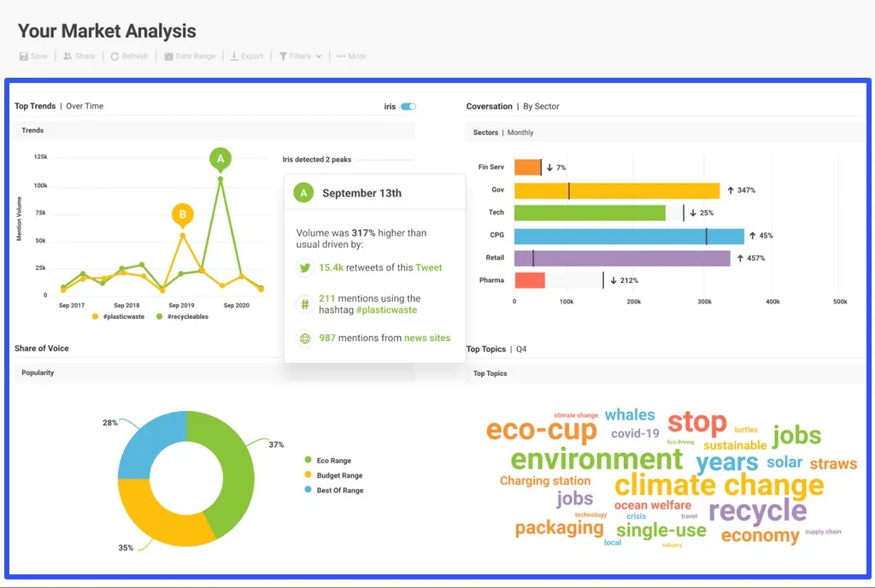
Task: Toggle #recycleables series in chart legend
Action: (182, 316)
